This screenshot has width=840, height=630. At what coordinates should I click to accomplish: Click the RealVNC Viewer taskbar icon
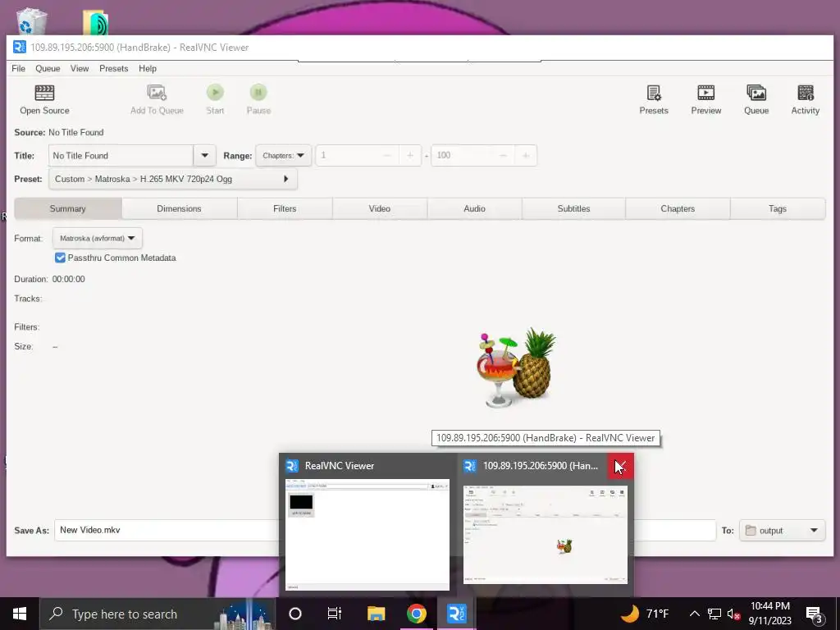(x=456, y=614)
